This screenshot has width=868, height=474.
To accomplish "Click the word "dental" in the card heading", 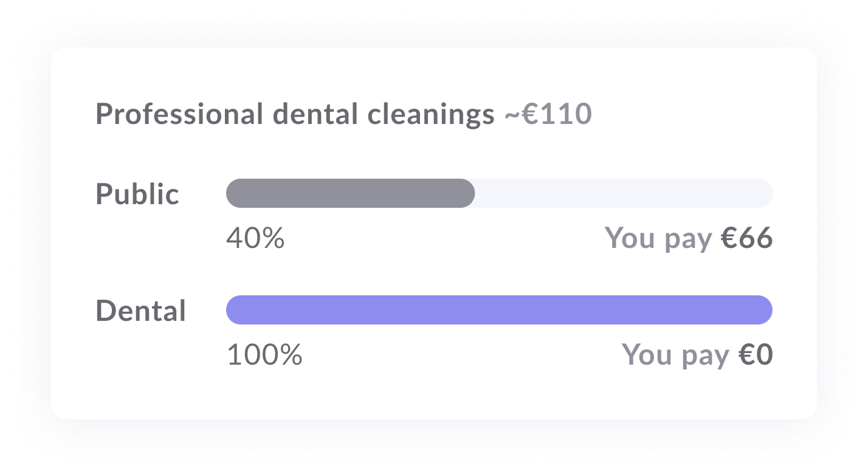I will coord(315,114).
